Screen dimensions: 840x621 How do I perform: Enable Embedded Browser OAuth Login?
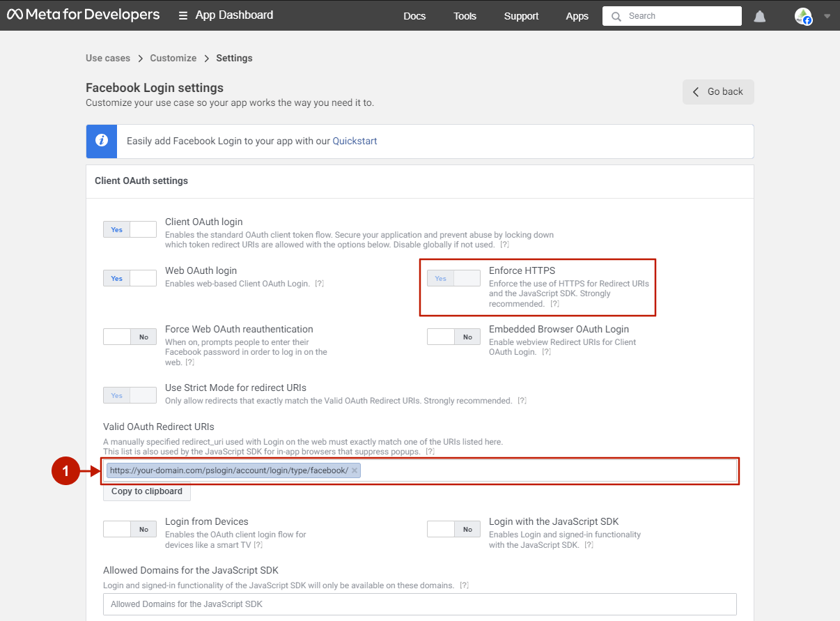point(453,337)
